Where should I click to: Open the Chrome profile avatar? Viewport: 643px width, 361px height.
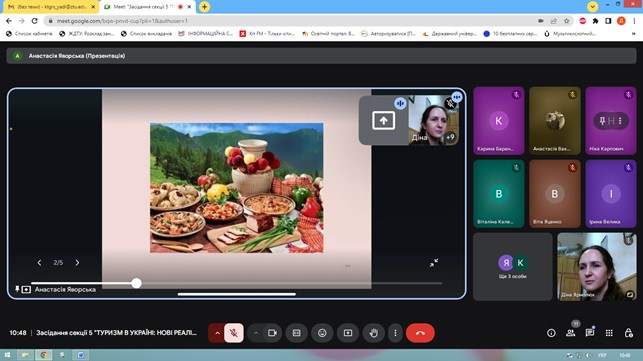621,21
